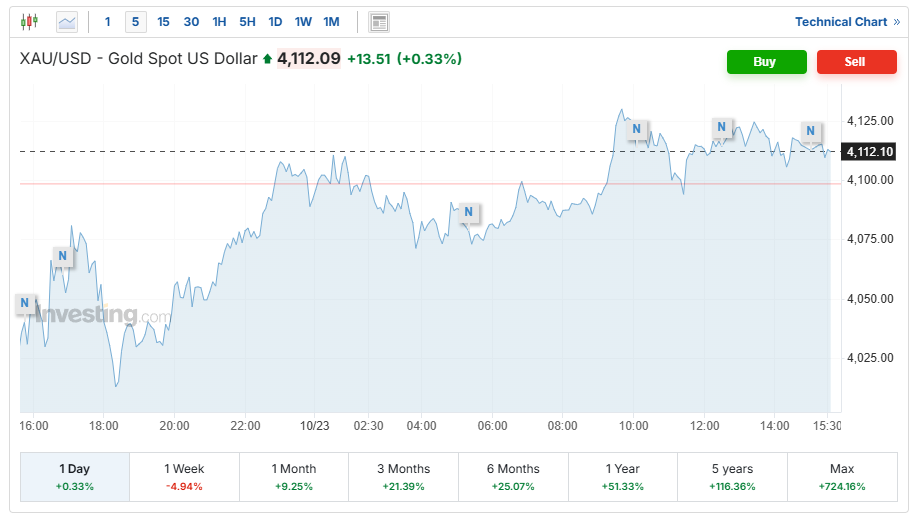The width and height of the screenshot is (918, 525).
Task: Open the news marker at 16:00
Action: pyautogui.click(x=25, y=303)
